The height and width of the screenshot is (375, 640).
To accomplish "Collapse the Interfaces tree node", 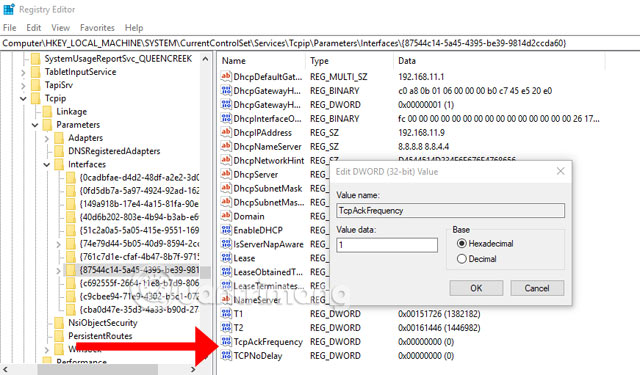I will (47, 164).
